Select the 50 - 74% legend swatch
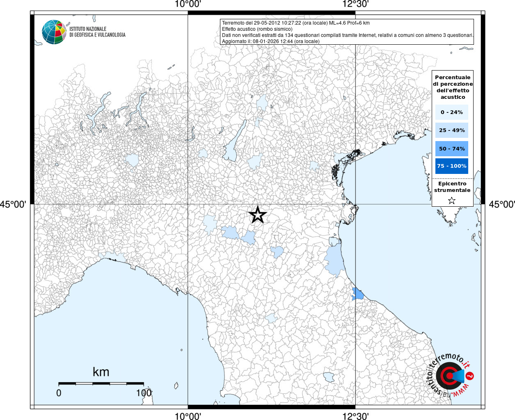 coord(452,148)
